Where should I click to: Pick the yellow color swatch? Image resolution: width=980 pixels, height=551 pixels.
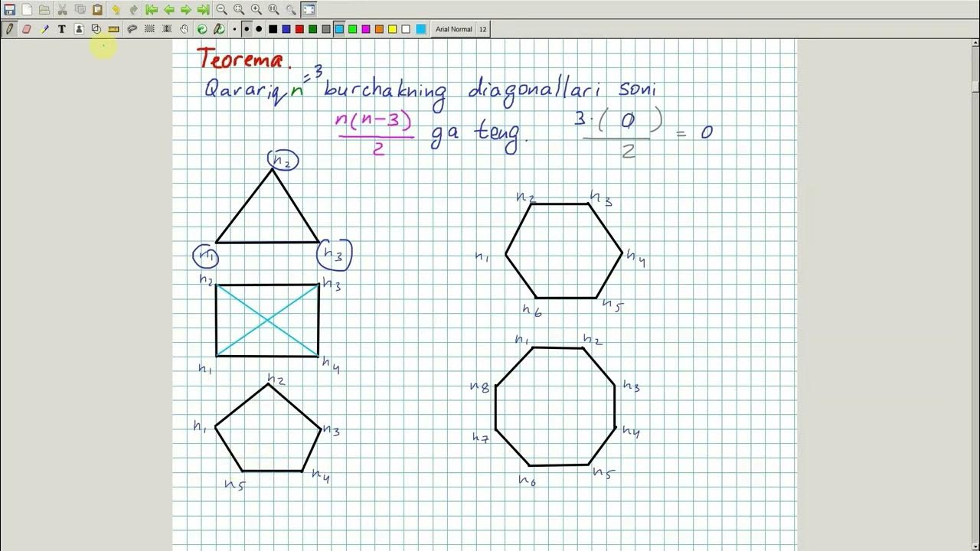tap(392, 29)
